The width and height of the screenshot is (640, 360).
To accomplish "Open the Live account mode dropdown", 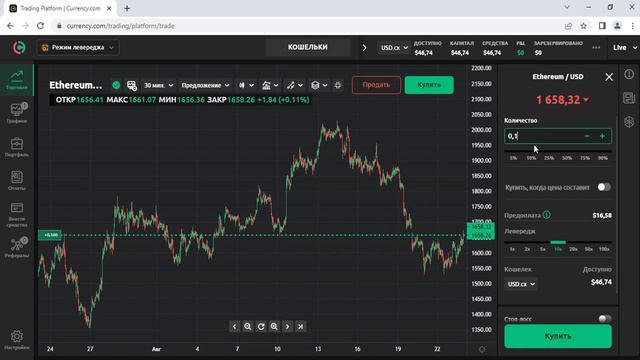I will click(x=624, y=48).
